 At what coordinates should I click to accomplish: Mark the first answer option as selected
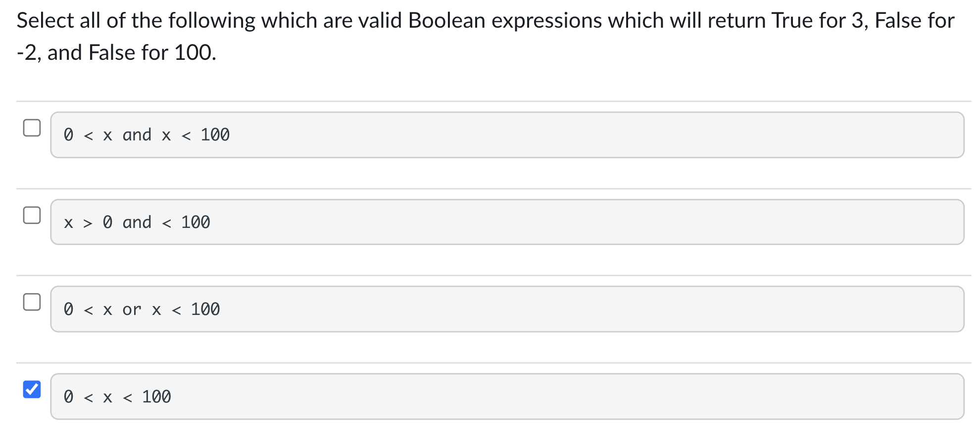click(x=32, y=128)
